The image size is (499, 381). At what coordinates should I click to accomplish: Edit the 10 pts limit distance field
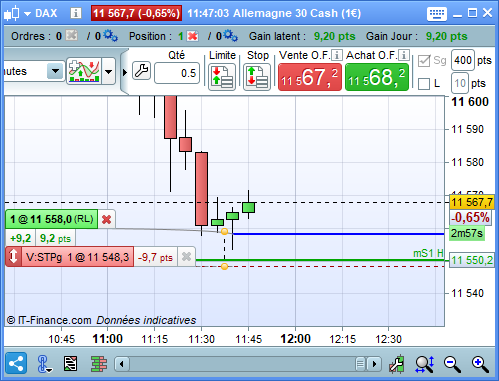coord(460,83)
